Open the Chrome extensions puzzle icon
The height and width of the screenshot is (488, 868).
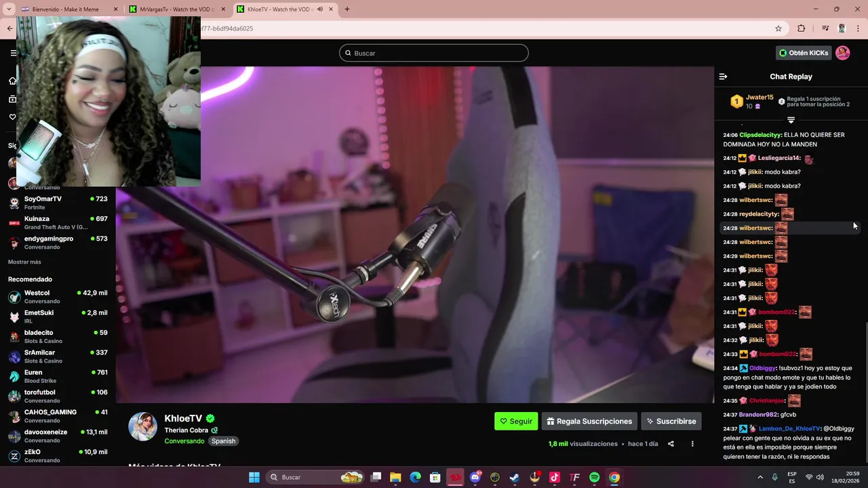tap(801, 28)
